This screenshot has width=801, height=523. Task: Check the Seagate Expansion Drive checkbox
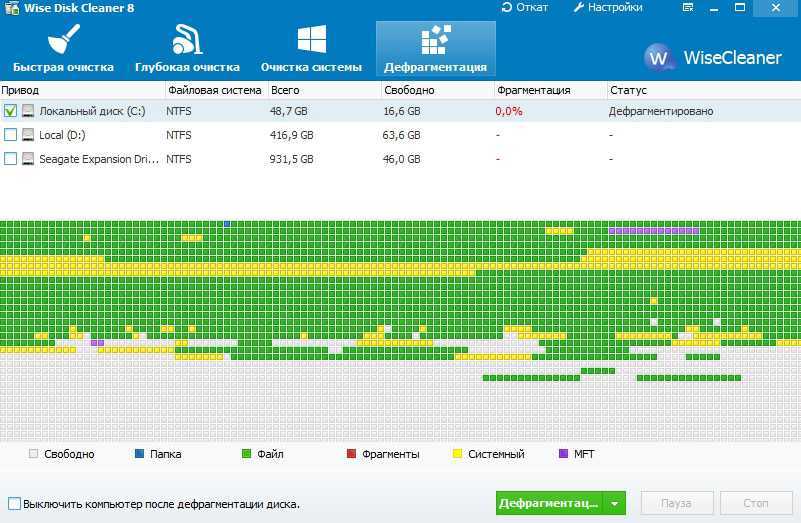[x=10, y=159]
